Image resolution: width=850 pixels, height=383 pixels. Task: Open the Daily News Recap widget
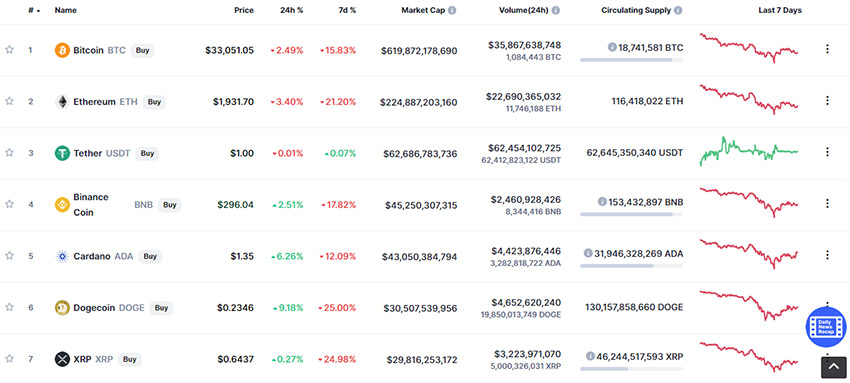(826, 327)
